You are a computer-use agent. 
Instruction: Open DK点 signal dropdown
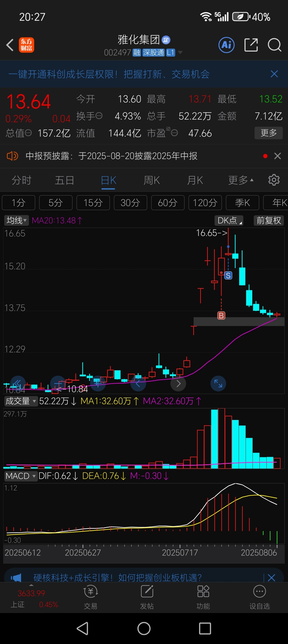[229, 220]
